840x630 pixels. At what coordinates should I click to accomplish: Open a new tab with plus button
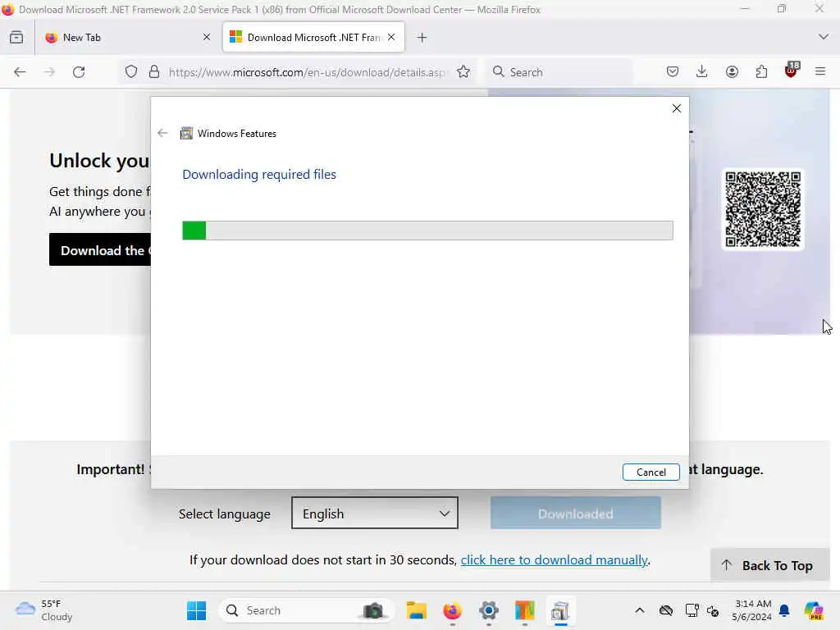pyautogui.click(x=422, y=38)
